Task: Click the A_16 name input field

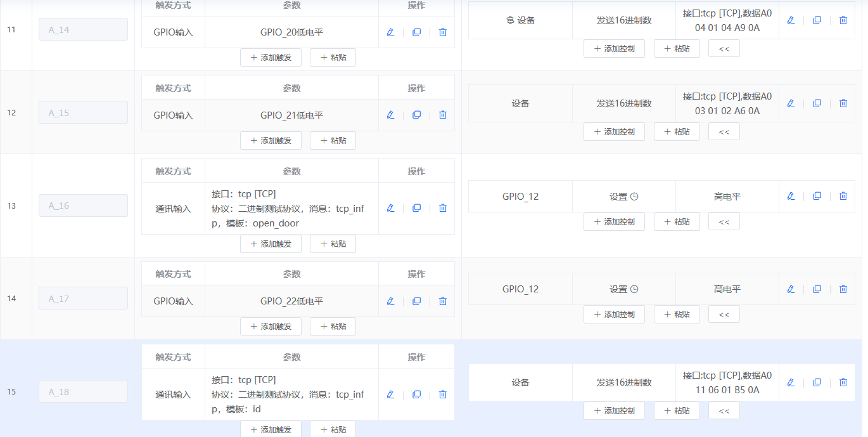Action: [x=83, y=205]
